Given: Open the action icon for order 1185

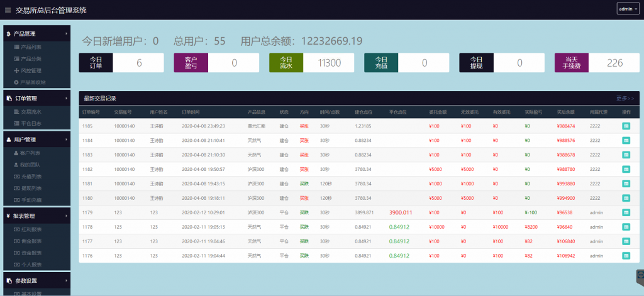Looking at the screenshot, I should point(626,126).
